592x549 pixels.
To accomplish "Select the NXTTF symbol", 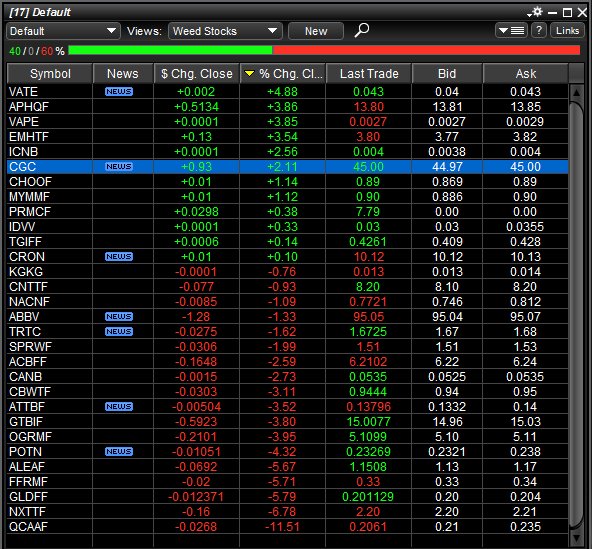I will click(27, 511).
